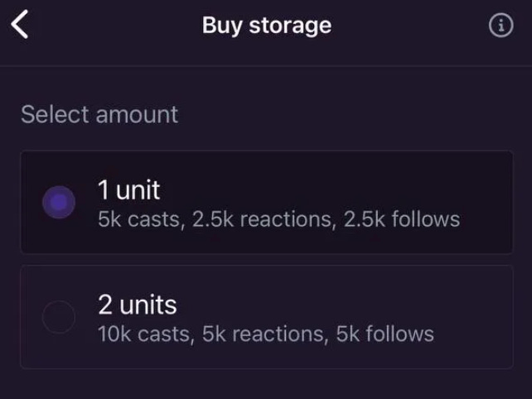Choose the 5k casts, 2.5k reactions description
532x399 pixels.
[279, 219]
